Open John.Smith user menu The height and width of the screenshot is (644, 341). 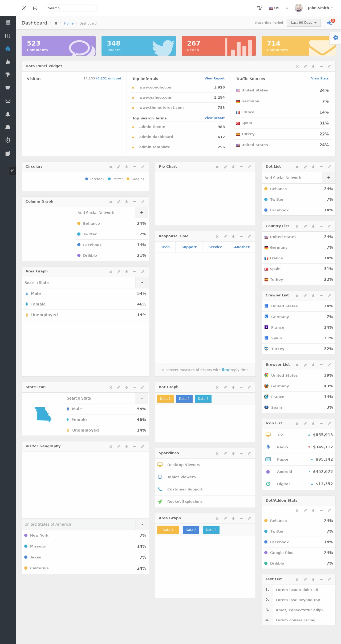[x=318, y=8]
